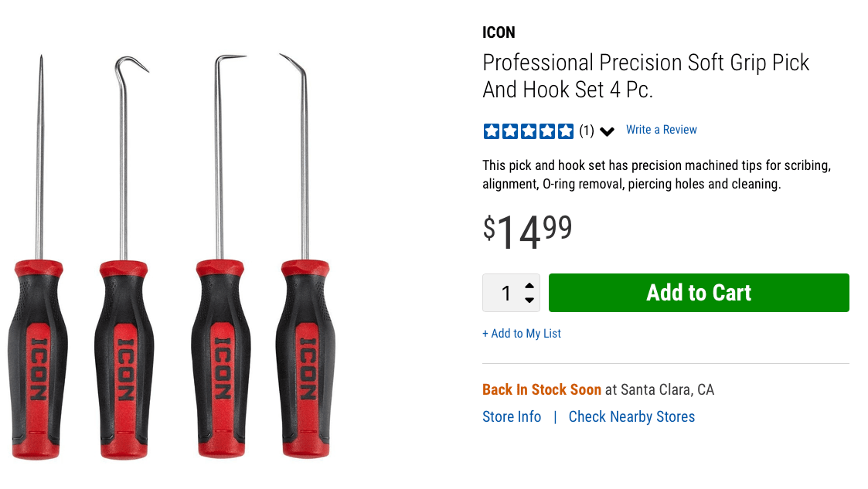Image resolution: width=868 pixels, height=489 pixels.
Task: Click the quantity increment arrow
Action: click(x=529, y=287)
